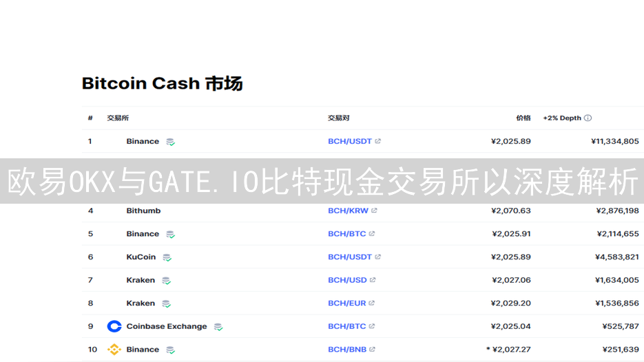Click the depth value ¥1,634,005
644x362 pixels.
(617, 280)
